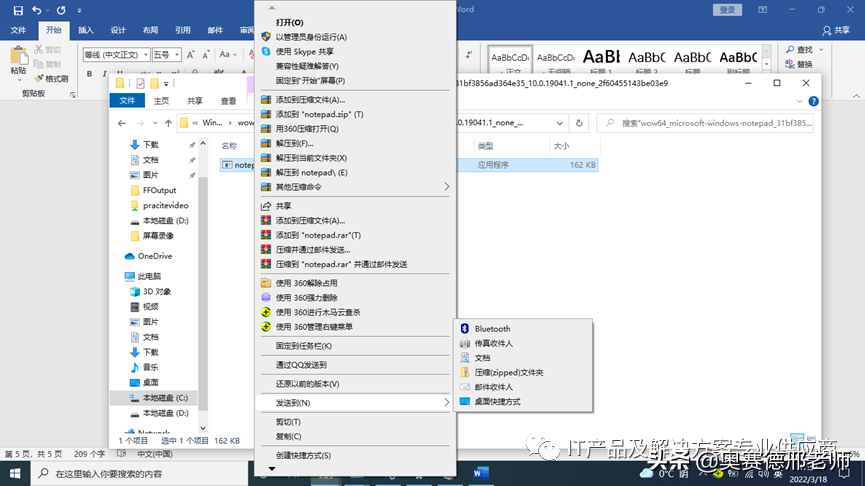Click the redo icon in Word
The height and width of the screenshot is (486, 865).
coord(61,10)
